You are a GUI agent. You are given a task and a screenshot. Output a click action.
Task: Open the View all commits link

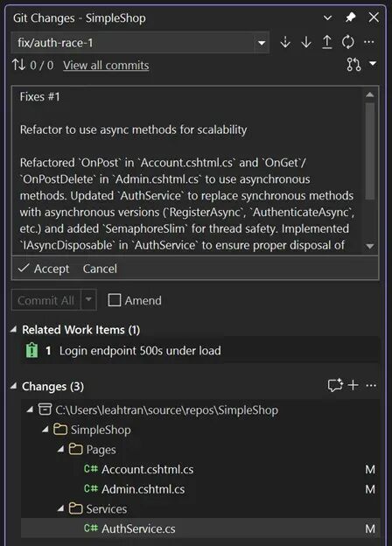[x=106, y=66]
